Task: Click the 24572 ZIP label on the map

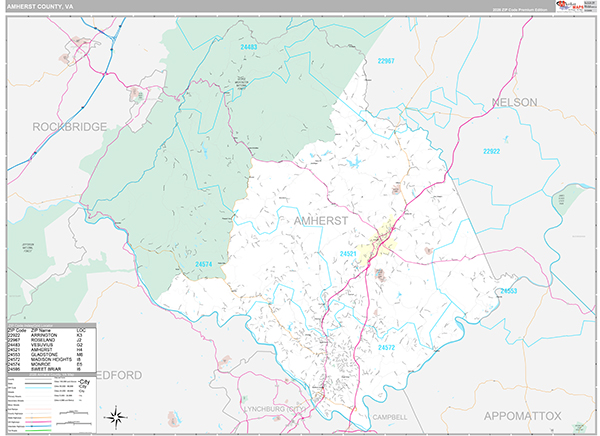Action: click(386, 347)
